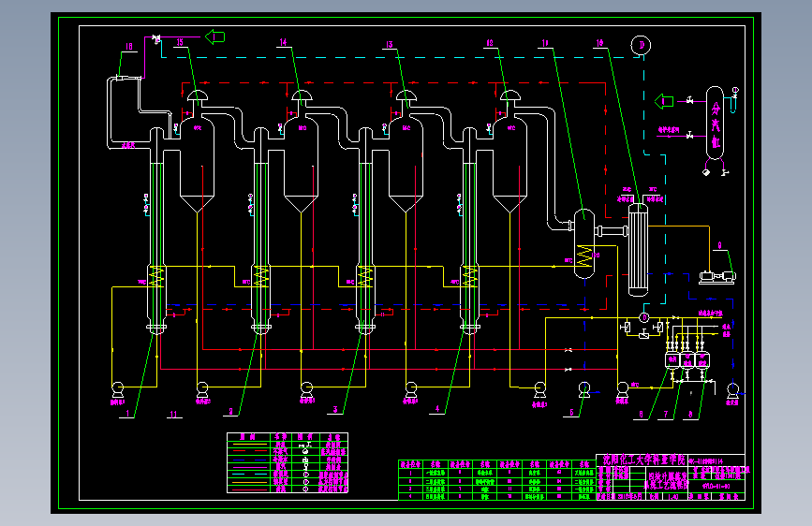This screenshot has height=526, width=812.
Task: Click callout number 7 label
Action: tap(666, 415)
